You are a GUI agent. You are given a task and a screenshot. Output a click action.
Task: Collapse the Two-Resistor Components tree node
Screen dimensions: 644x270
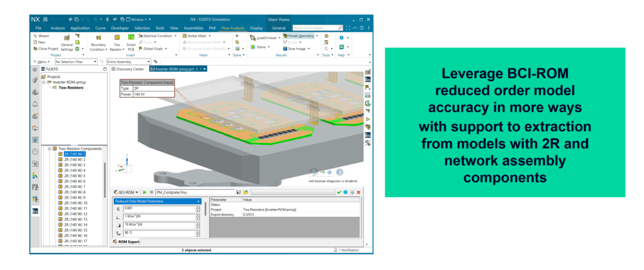coord(49,149)
